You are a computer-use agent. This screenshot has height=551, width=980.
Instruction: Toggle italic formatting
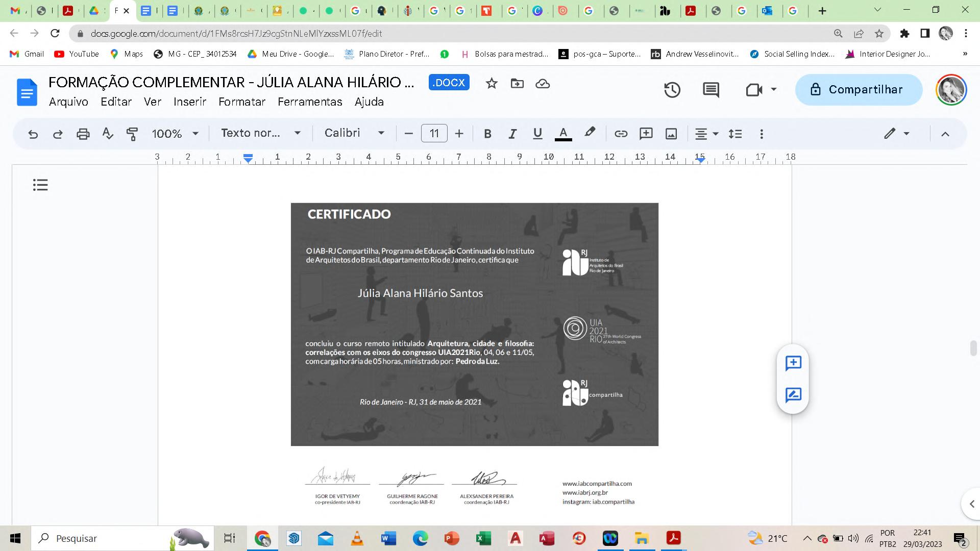click(512, 134)
